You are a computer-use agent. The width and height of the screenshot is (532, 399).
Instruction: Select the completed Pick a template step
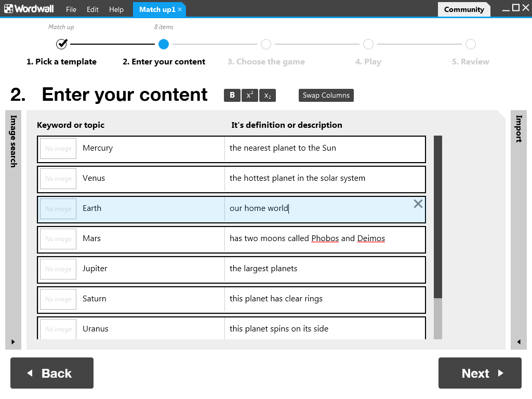coord(62,44)
